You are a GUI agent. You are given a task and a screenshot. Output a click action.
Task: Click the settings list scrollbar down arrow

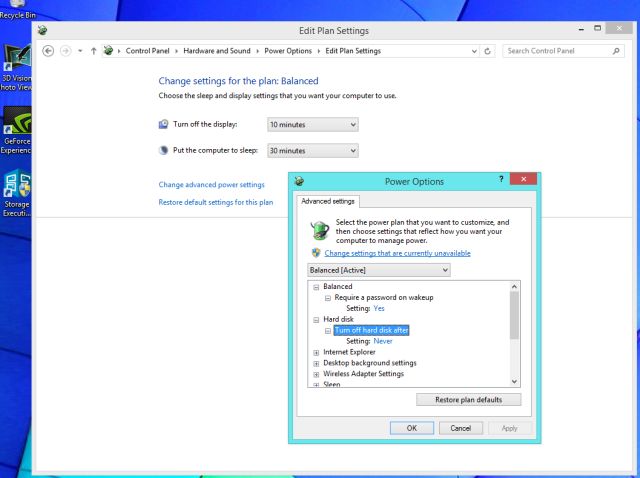[x=515, y=381]
